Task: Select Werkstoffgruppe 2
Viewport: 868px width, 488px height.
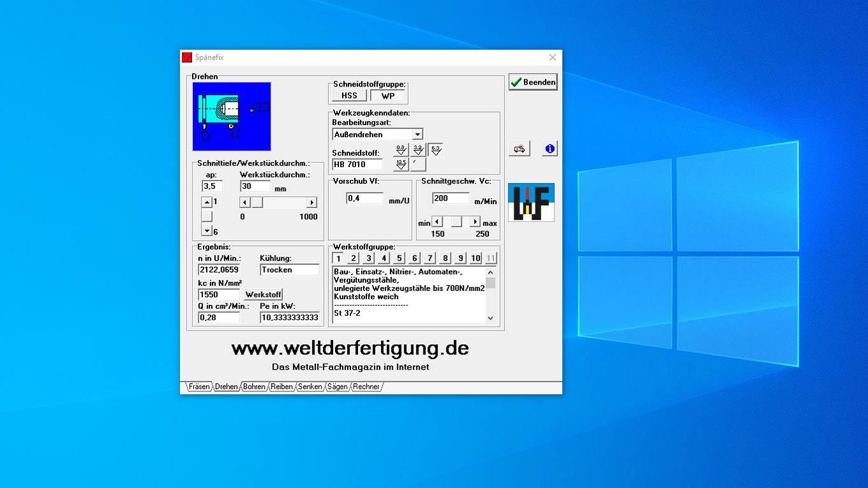Action: 354,258
